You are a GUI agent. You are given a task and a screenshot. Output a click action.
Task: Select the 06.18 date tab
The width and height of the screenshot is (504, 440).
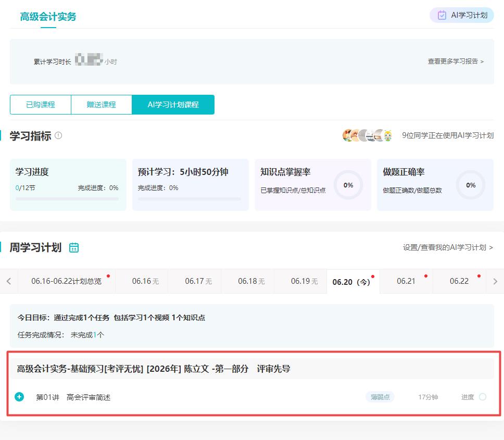[x=251, y=281]
